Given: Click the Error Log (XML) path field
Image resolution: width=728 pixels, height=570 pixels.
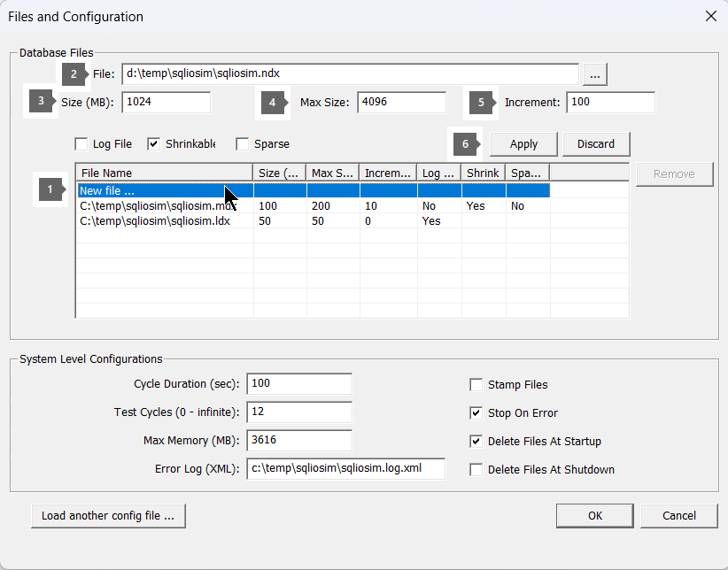Looking at the screenshot, I should pos(345,469).
